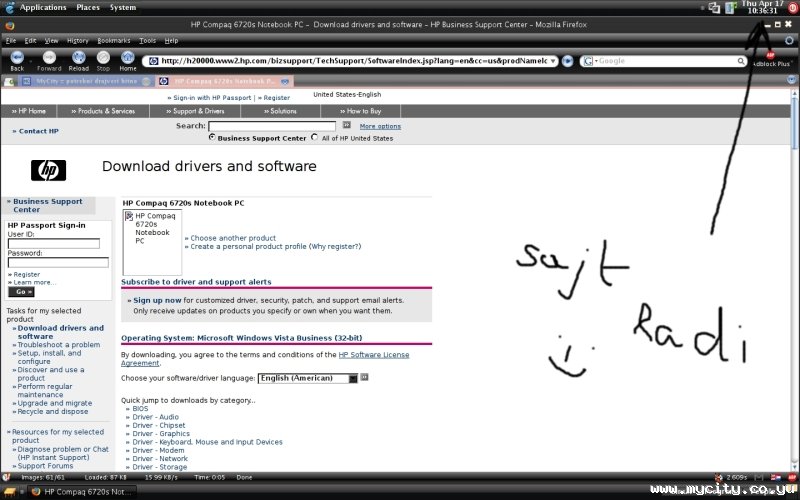Select Business Support Center radio button
800x500 pixels.
212,137
